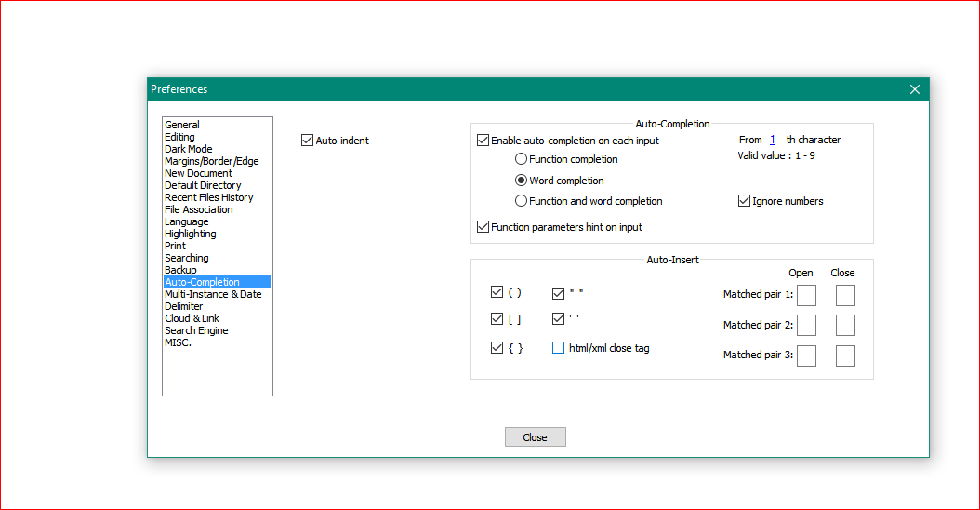Uncheck auto-insert parentheses ( )
Image resolution: width=980 pixels, height=510 pixels.
click(497, 292)
